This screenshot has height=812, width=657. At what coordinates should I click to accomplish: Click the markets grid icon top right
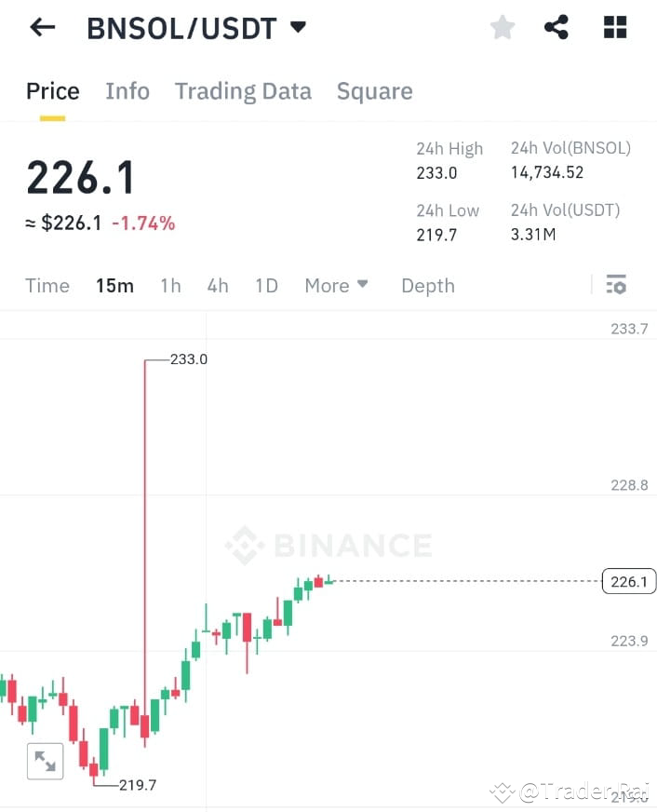point(614,27)
